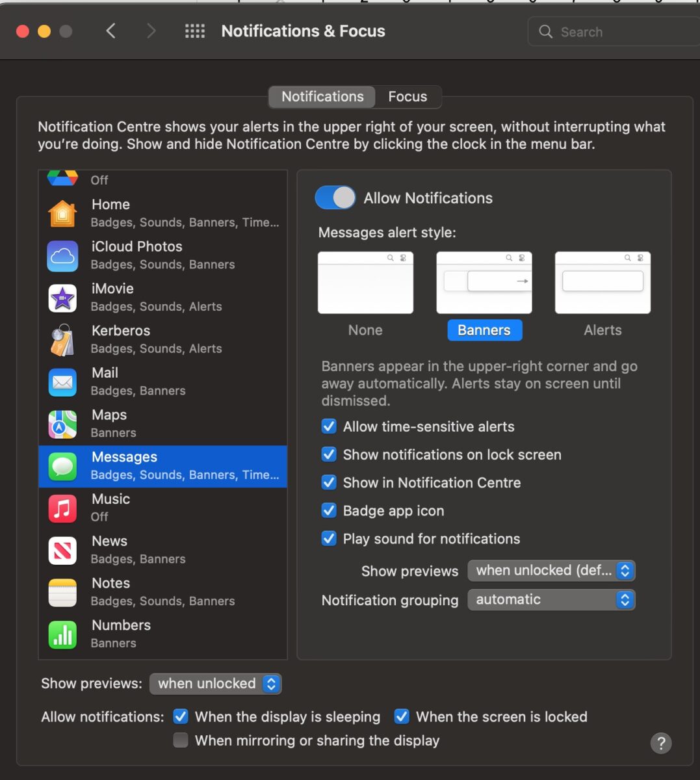Select the News row text
Viewport: 700px width, 780px height.
(x=138, y=550)
